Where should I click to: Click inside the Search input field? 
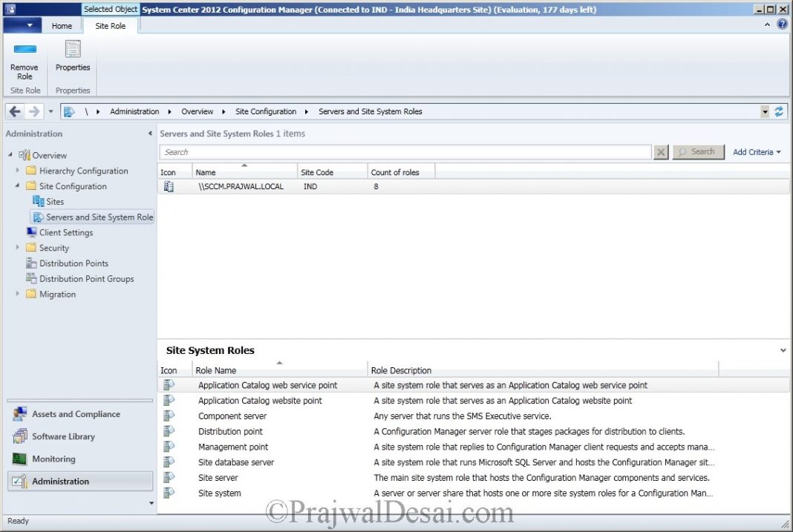click(x=405, y=152)
